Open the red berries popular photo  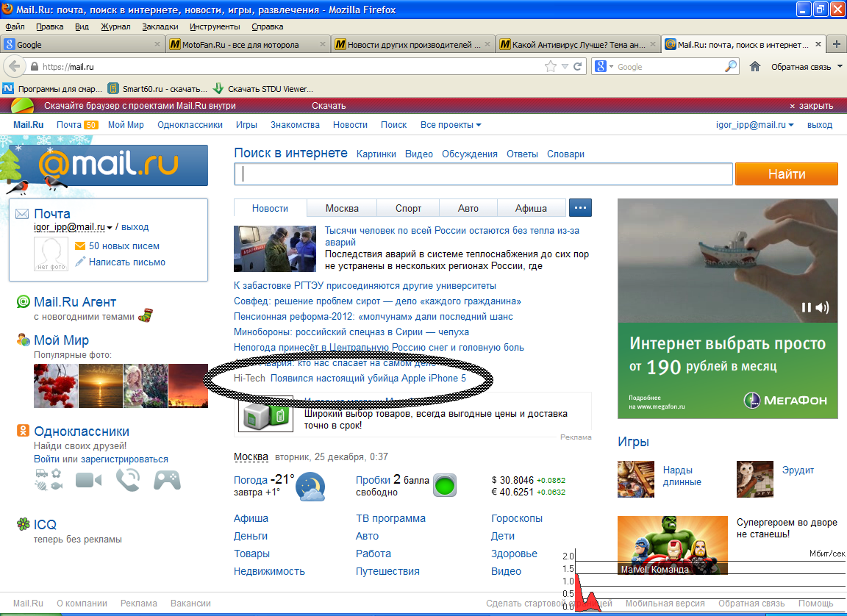(x=56, y=385)
